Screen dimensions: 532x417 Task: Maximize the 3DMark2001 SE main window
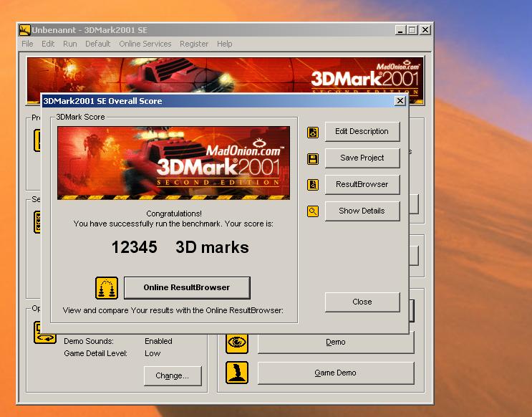click(412, 30)
